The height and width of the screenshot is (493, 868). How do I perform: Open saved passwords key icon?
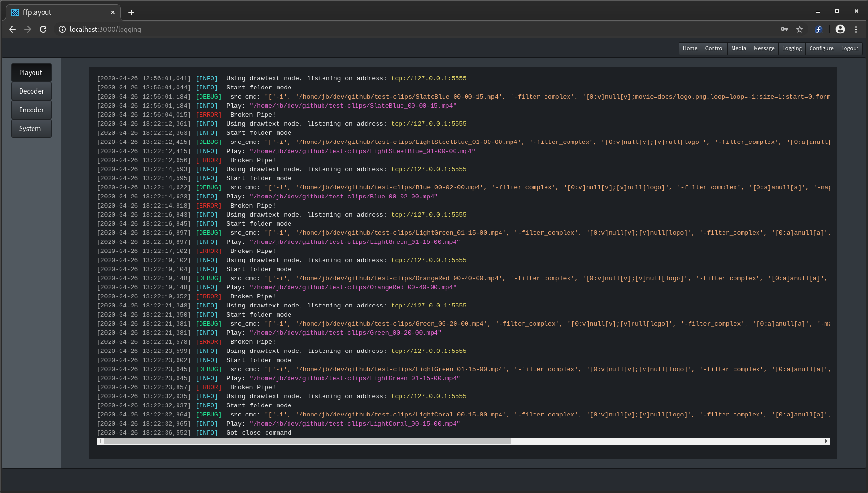tap(784, 29)
